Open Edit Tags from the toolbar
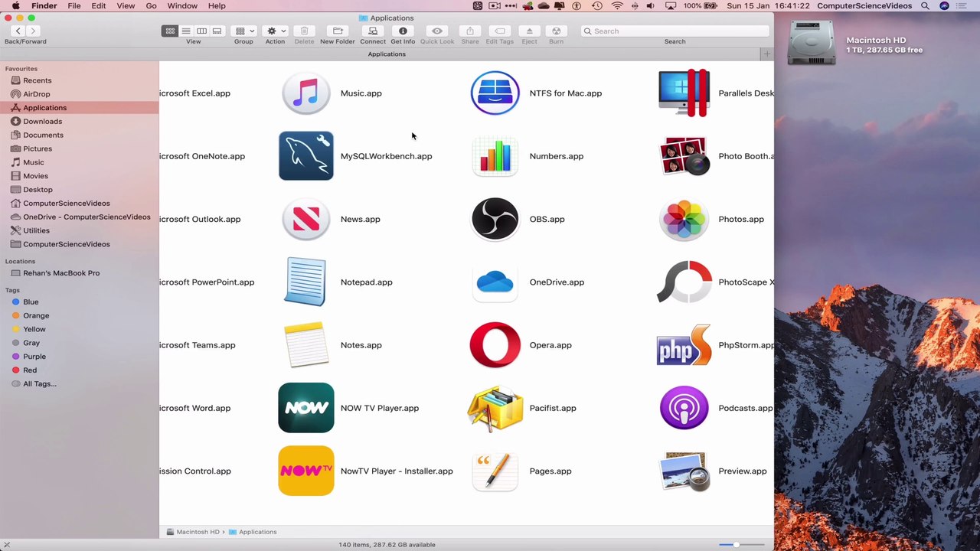Screen dimensions: 980x551 pyautogui.click(x=500, y=31)
